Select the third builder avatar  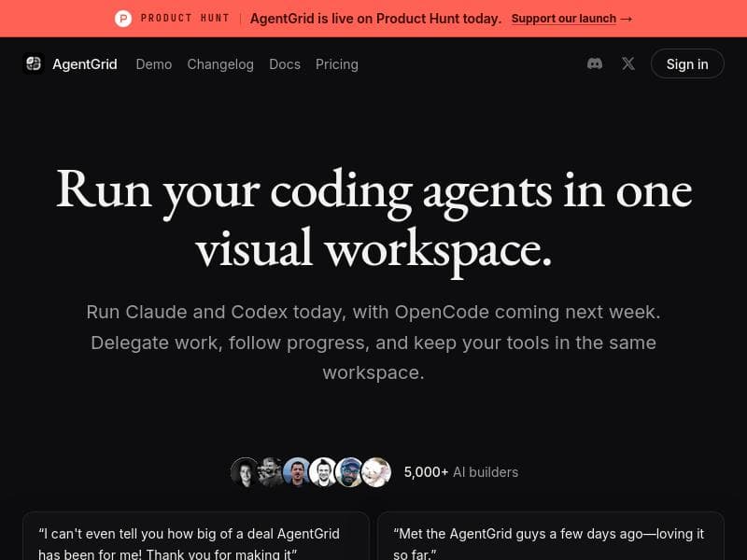297,472
